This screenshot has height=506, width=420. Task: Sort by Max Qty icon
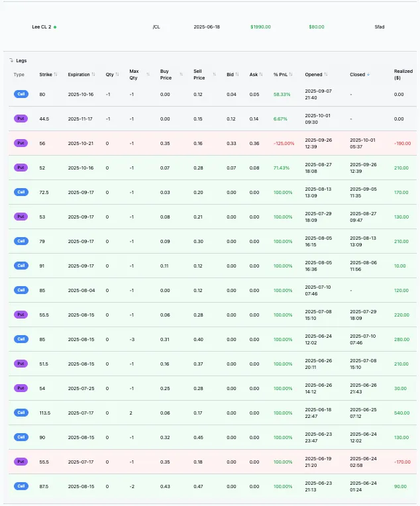(x=148, y=75)
